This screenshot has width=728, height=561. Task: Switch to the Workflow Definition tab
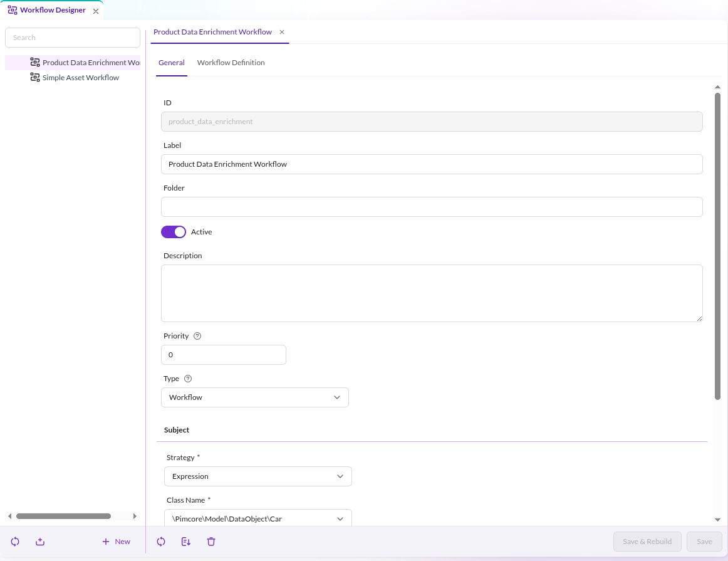[231, 63]
